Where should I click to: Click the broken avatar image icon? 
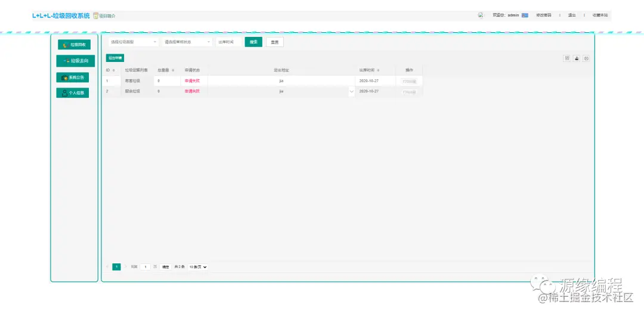[481, 15]
